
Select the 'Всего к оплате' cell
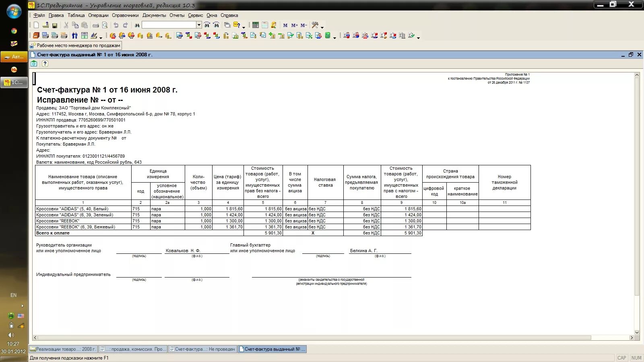[x=139, y=233]
